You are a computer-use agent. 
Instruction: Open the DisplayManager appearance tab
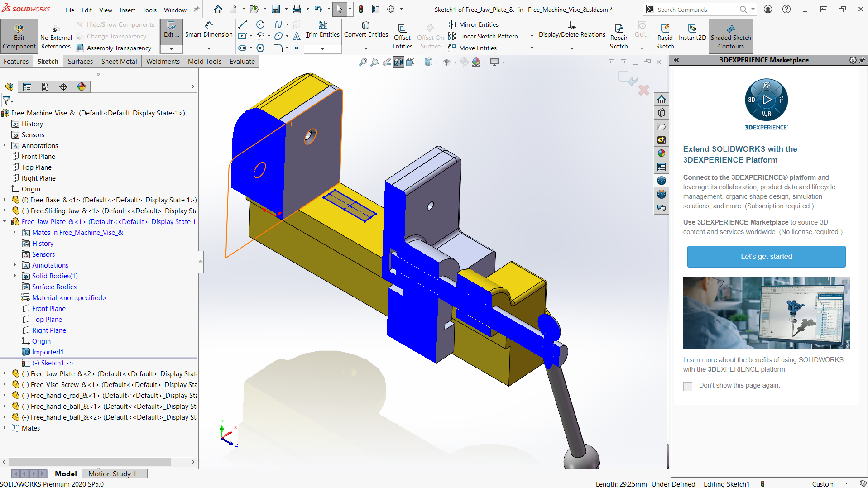tap(82, 87)
